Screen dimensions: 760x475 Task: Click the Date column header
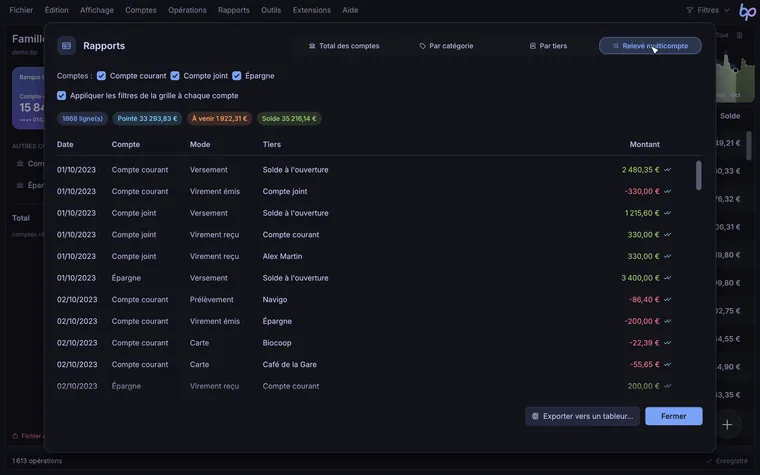coord(65,144)
